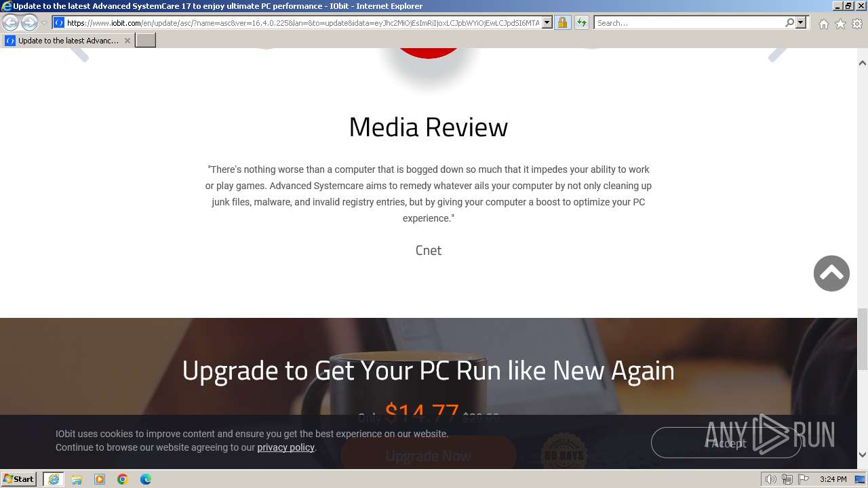868x488 pixels.
Task: Click the volume speaker tray icon
Action: pos(770,479)
